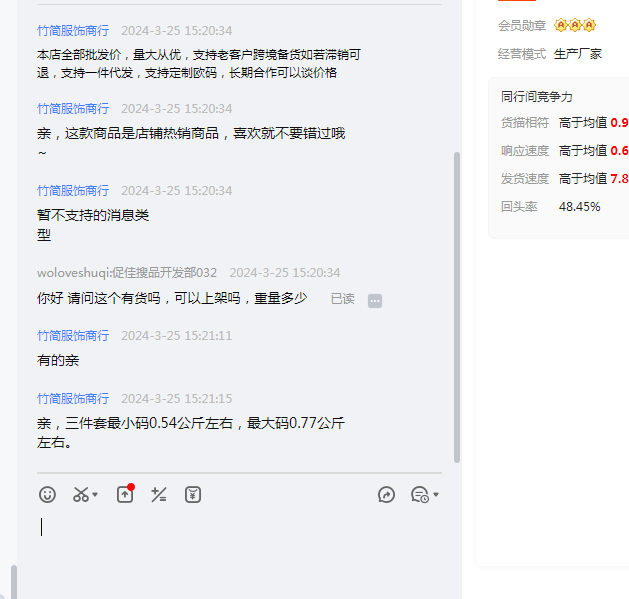
Task: Click the 有的亲 reply message
Action: 58,360
